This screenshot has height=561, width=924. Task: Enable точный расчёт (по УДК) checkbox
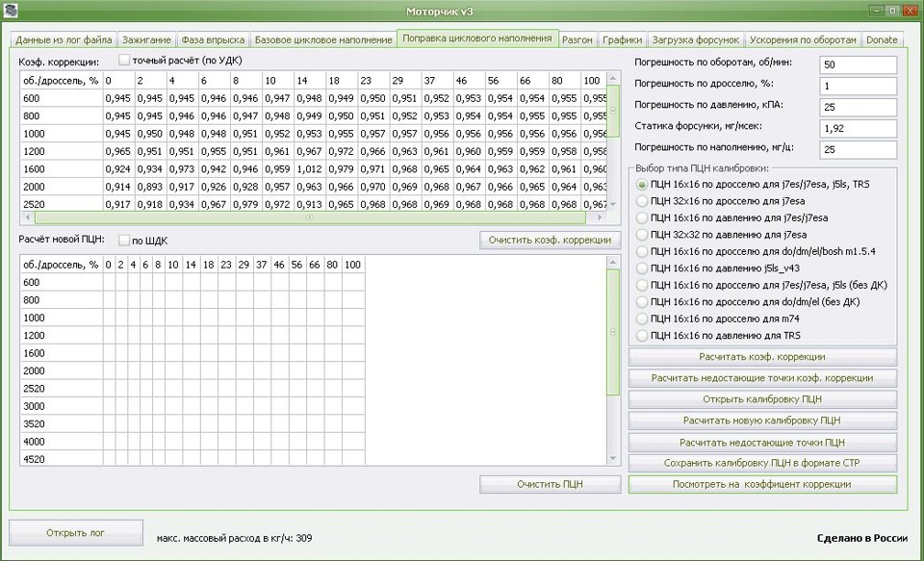coord(124,60)
